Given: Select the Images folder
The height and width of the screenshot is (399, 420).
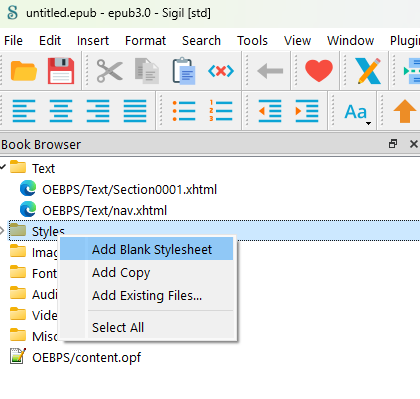Looking at the screenshot, I should (x=33, y=252).
